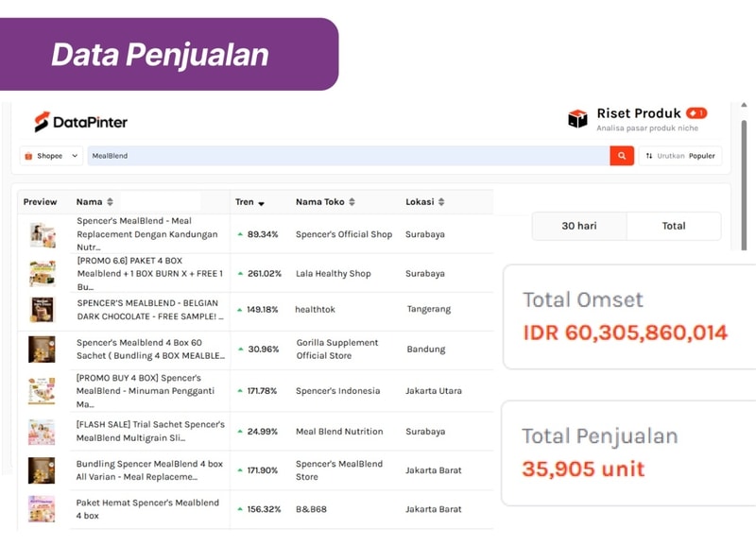This screenshot has height=546, width=756.
Task: Select the Gorilla Supplement Official Store row
Action: [x=336, y=350]
